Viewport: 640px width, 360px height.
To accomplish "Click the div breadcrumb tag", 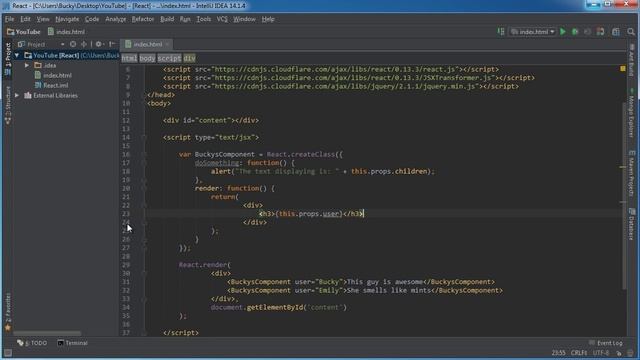I will point(189,58).
